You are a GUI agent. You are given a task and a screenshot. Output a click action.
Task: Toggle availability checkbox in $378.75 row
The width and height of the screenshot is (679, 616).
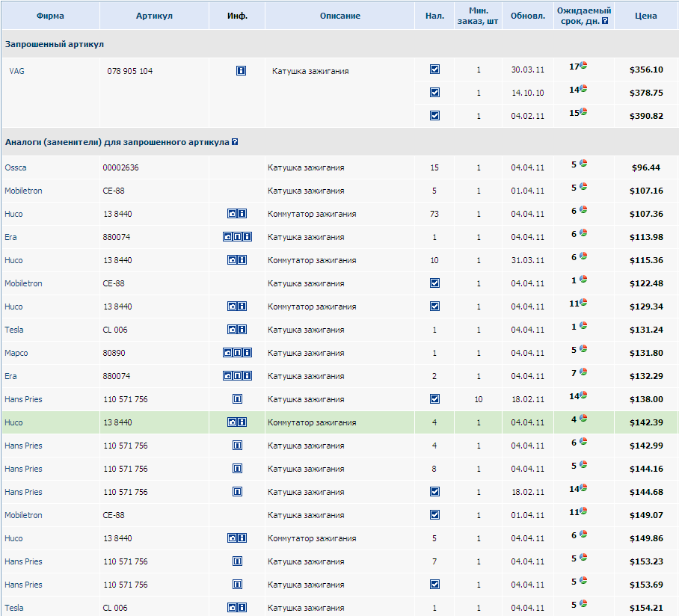click(x=434, y=92)
